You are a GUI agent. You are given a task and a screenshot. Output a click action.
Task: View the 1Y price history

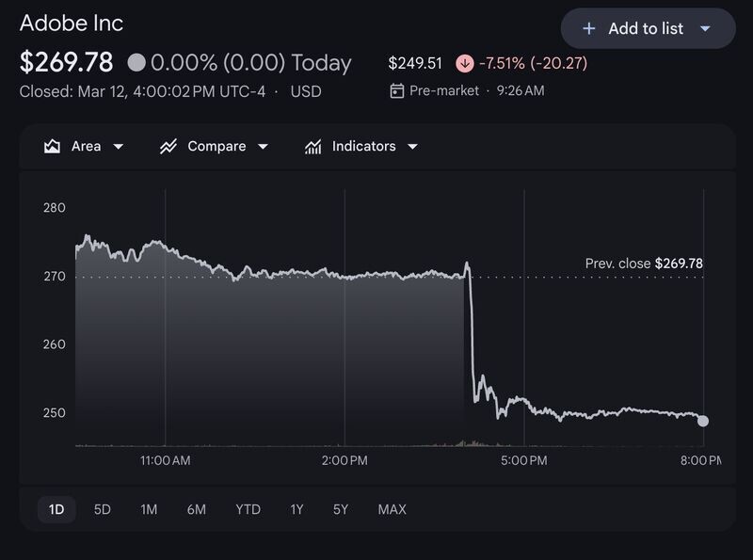tap(296, 509)
